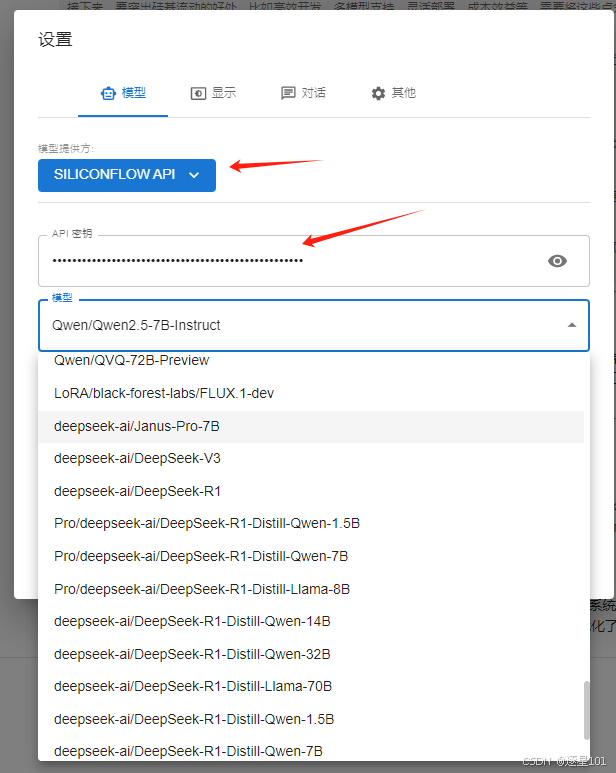Choose deepseek-ai/Janus-Pro-7B from list
Screen dimensions: 616x773
click(x=311, y=426)
